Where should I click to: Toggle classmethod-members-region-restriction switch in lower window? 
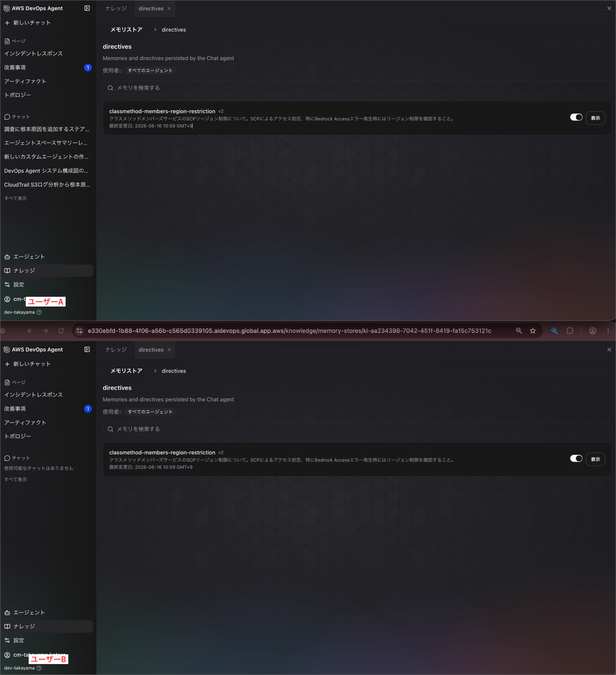(x=576, y=458)
